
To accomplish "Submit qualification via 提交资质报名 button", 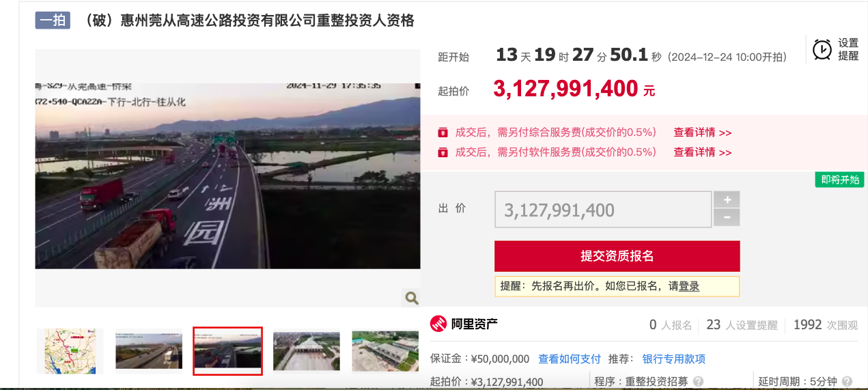I will (617, 256).
